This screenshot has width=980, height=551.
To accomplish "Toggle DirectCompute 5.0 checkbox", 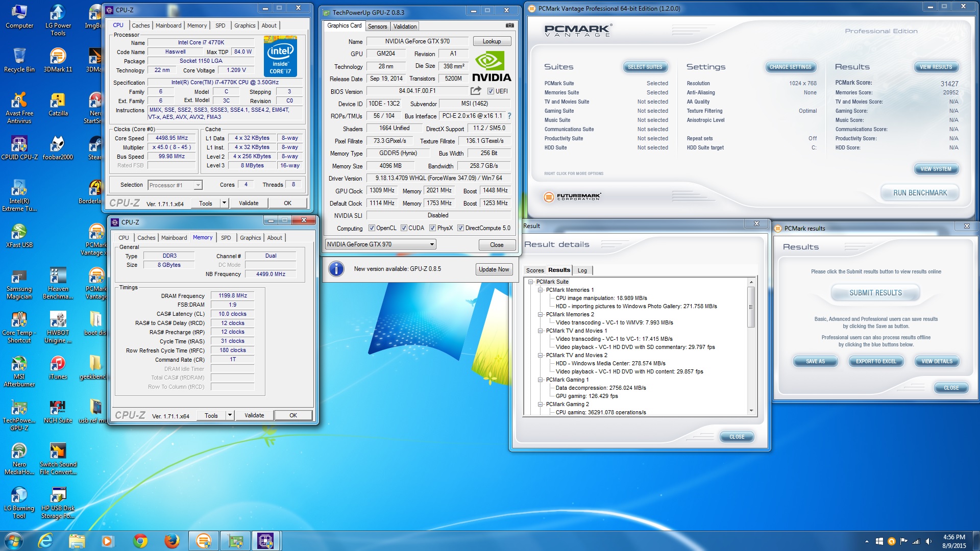I will [460, 228].
